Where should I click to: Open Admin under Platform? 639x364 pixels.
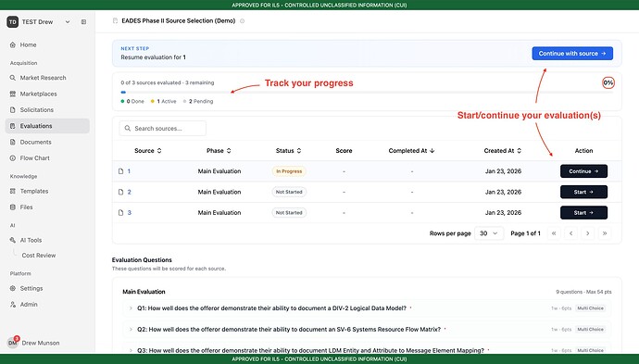(x=47, y=305)
